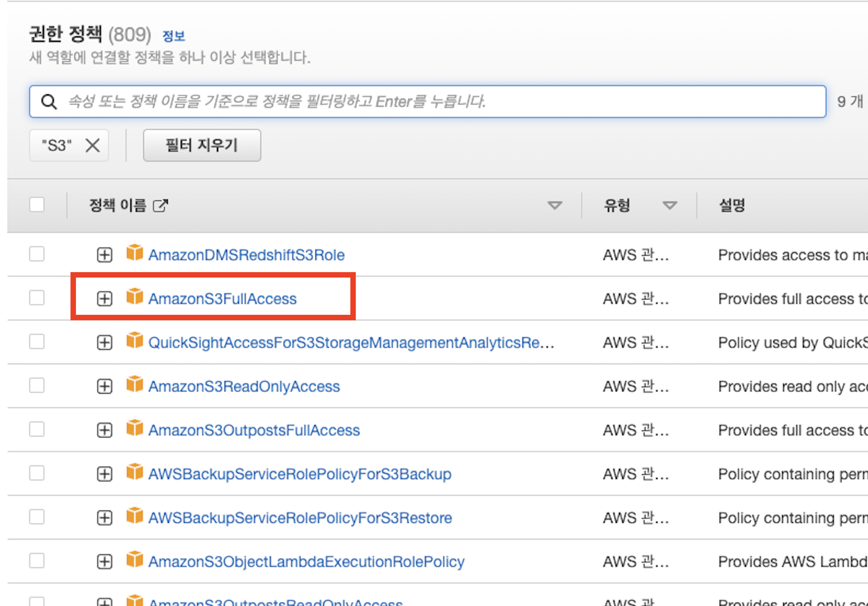Click the orange box icon of AmazonDMSRedshiftS3Role
The image size is (868, 606).
click(135, 253)
